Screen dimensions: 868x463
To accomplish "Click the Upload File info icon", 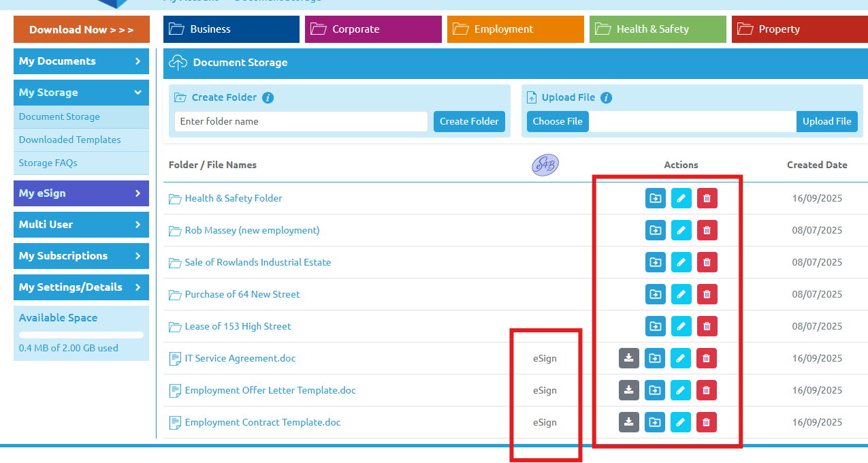I will [606, 97].
